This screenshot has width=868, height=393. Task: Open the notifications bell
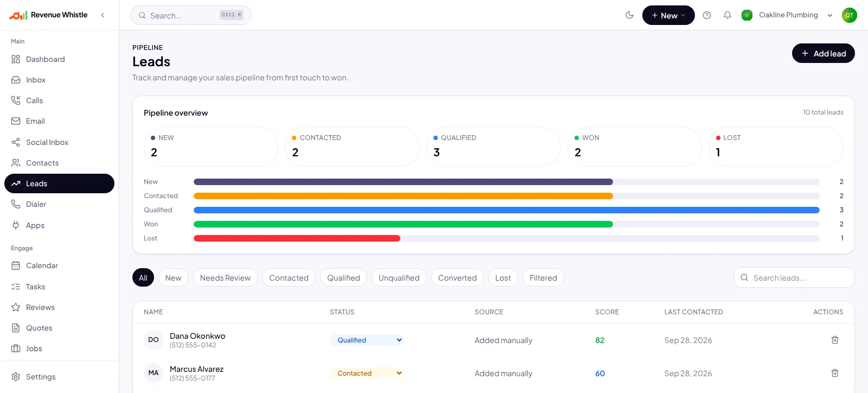(x=727, y=15)
